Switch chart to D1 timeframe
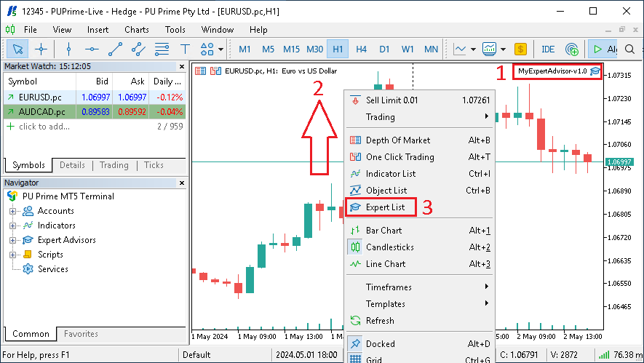644x363 pixels. click(384, 49)
